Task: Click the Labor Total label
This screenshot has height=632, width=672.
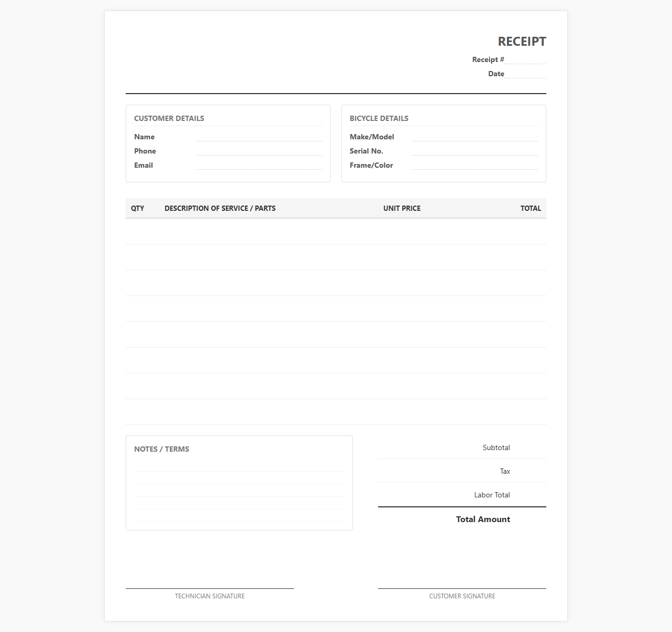Action: (492, 495)
